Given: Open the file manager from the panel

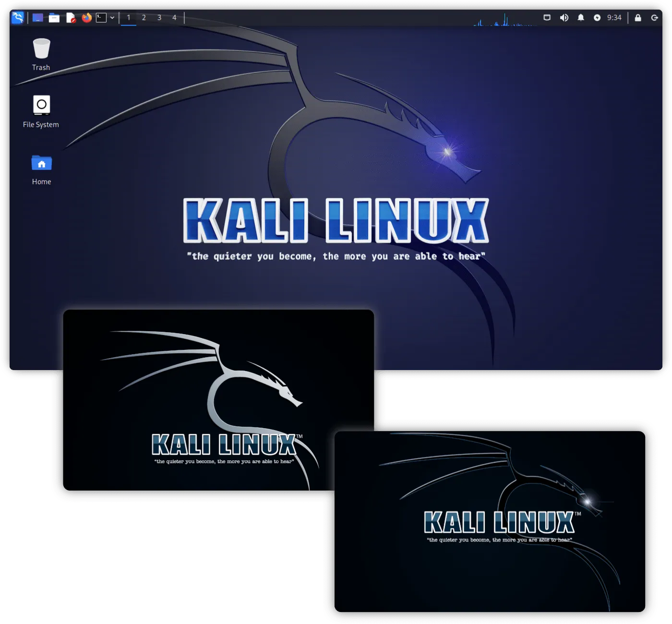Looking at the screenshot, I should (54, 18).
